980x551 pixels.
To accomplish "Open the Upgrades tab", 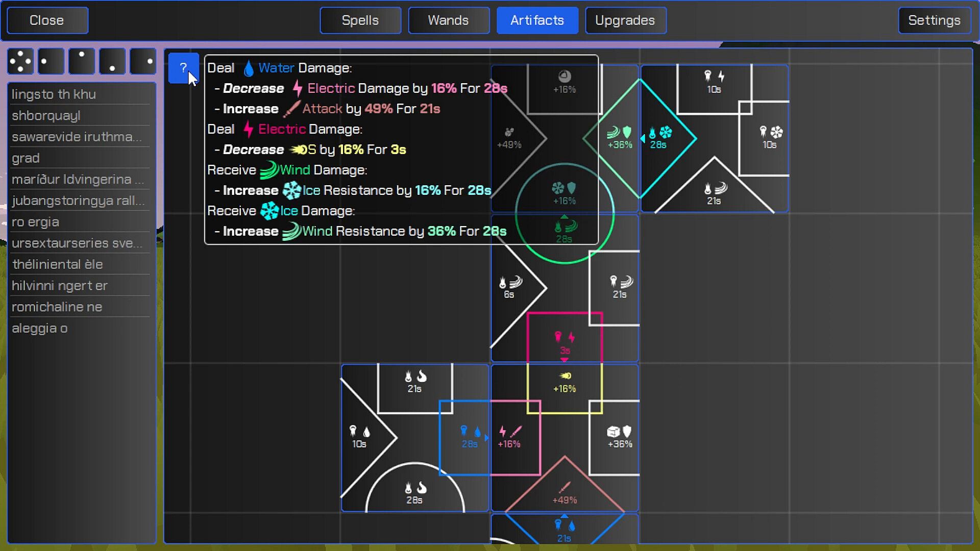I will pyautogui.click(x=625, y=20).
